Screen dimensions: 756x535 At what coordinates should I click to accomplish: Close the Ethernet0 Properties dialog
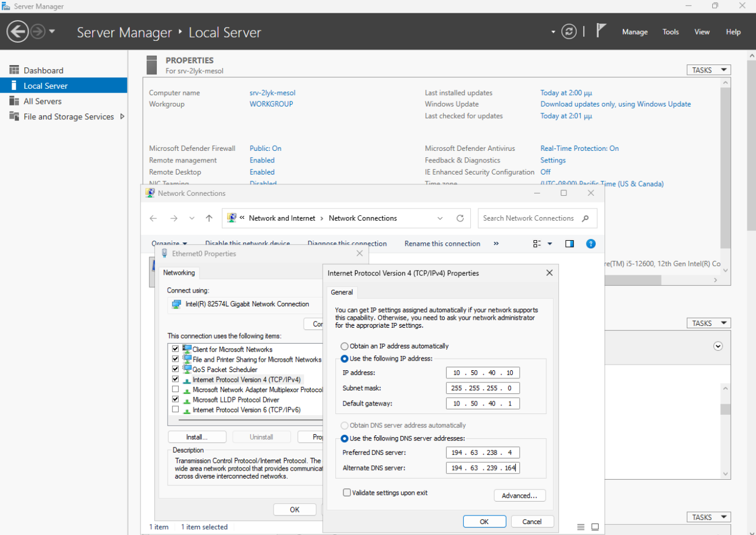[360, 253]
